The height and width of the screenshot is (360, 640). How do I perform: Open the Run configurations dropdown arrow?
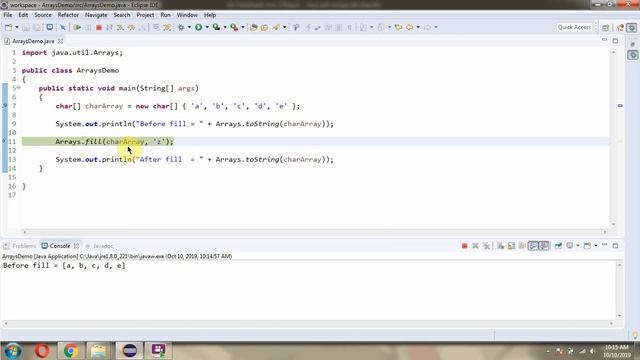(x=207, y=27)
